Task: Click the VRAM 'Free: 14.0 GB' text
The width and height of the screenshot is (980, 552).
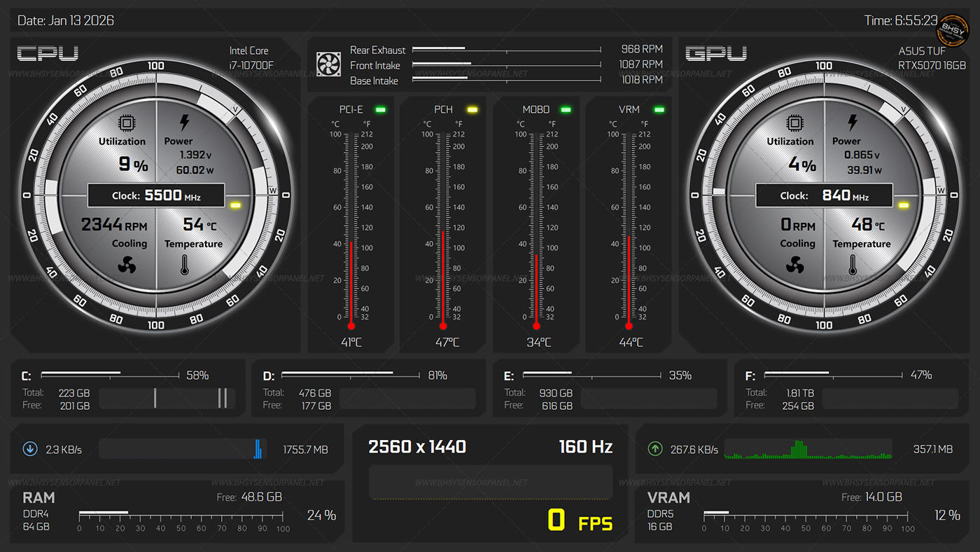Action: click(x=871, y=497)
